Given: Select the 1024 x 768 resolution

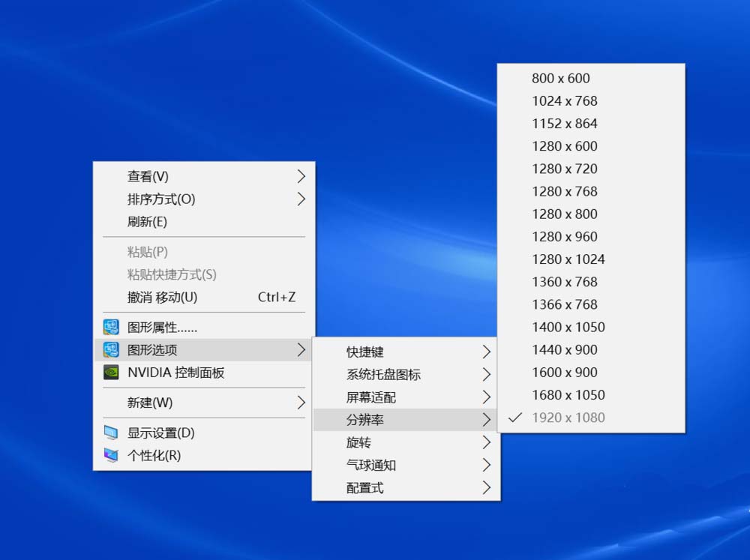Looking at the screenshot, I should pos(565,100).
